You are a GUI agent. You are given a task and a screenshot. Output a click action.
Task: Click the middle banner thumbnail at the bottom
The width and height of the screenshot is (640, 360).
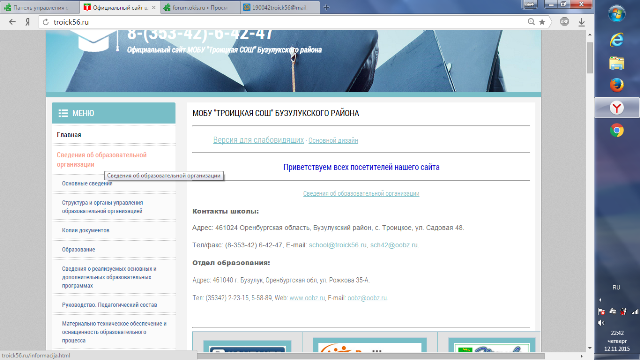[369, 346]
